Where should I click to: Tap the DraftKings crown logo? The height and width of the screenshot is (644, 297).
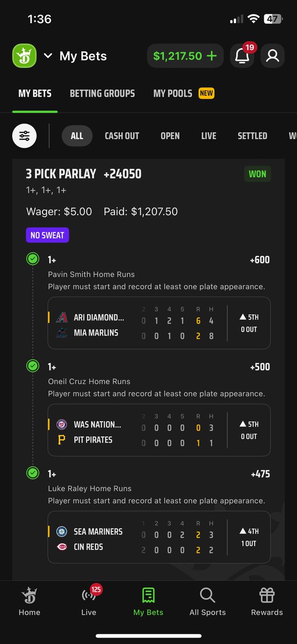coord(24,56)
